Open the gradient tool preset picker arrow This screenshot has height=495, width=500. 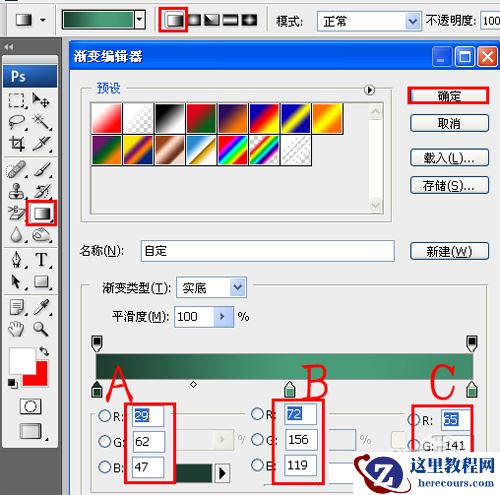tap(43, 20)
